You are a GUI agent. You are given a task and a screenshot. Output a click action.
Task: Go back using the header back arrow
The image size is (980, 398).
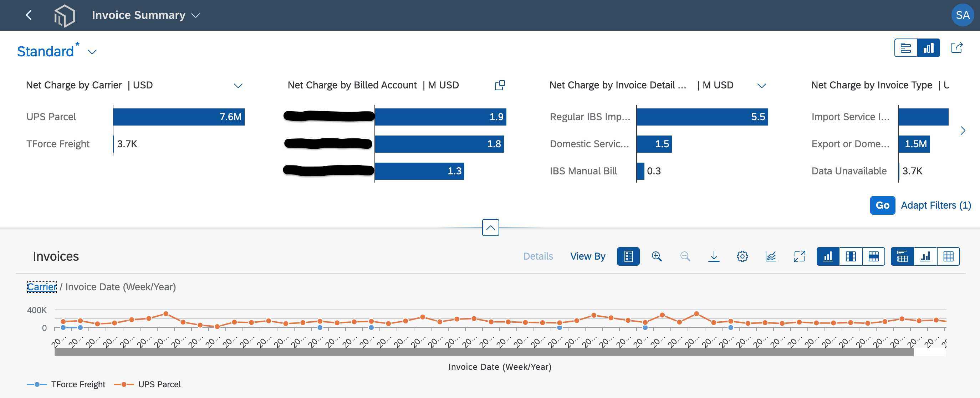(29, 15)
